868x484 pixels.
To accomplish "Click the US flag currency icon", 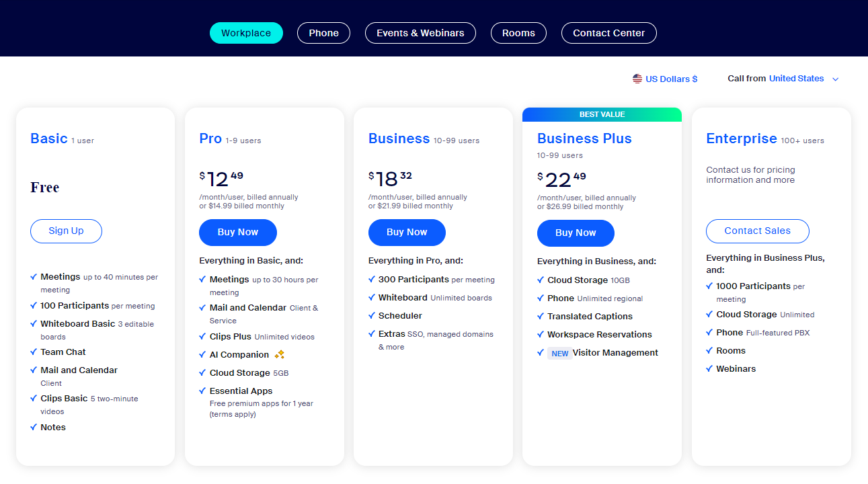I will click(x=637, y=79).
